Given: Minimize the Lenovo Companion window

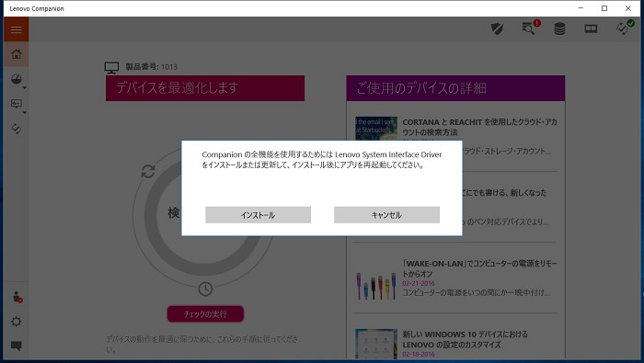Looking at the screenshot, I should point(581,8).
